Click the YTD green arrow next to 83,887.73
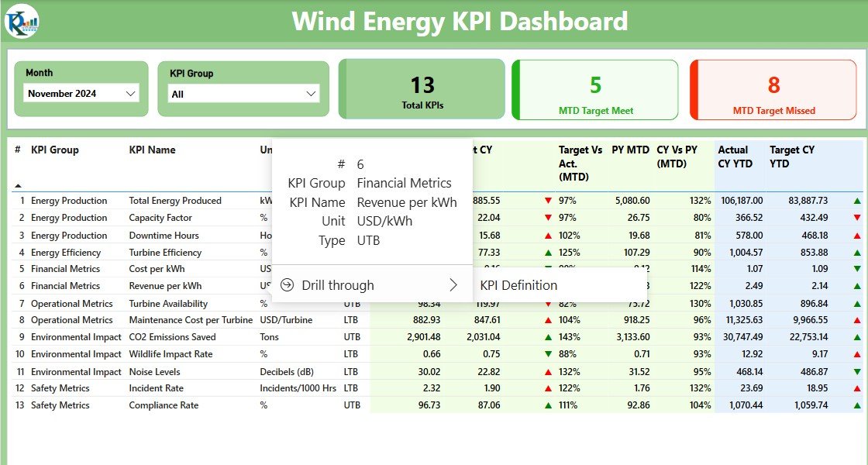This screenshot has height=465, width=868. click(857, 201)
